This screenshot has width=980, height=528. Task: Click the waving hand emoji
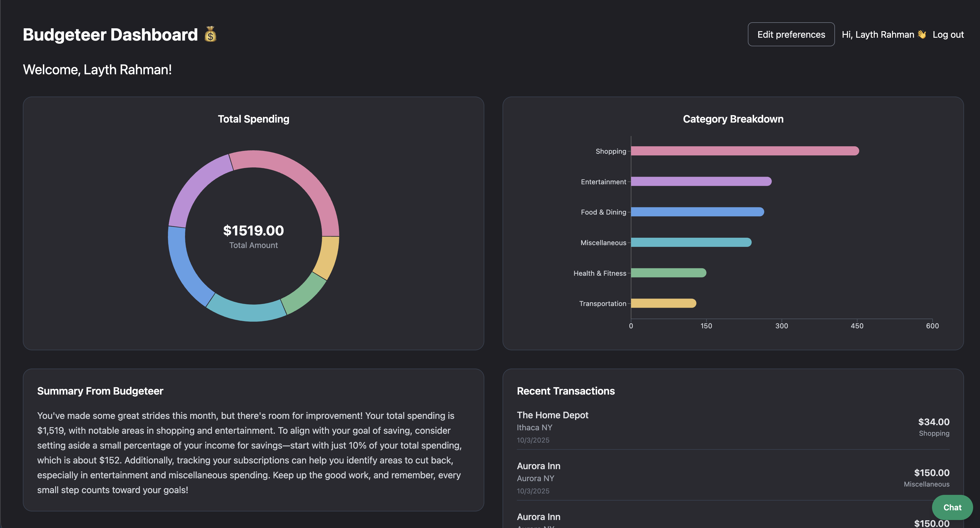(921, 35)
